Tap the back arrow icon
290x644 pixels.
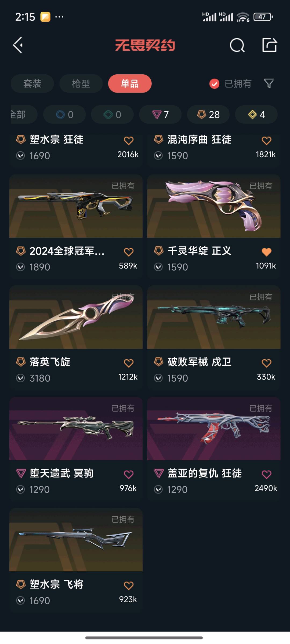[x=18, y=45]
